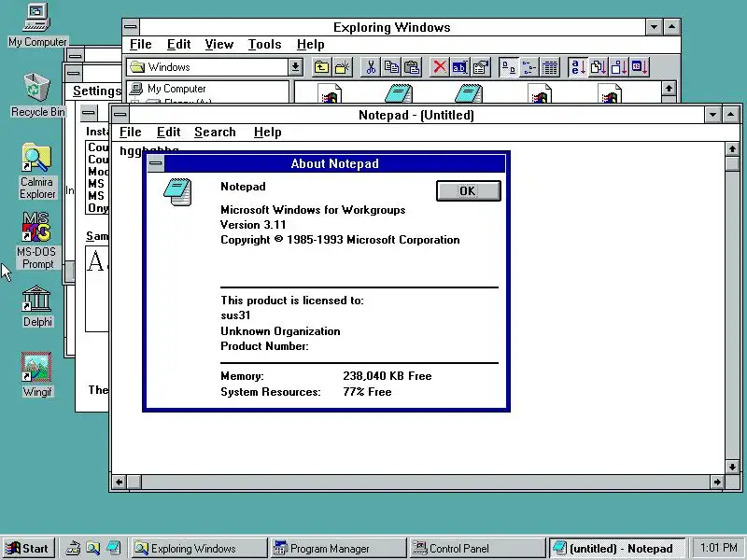Select the Recycle Bin desktop icon
Viewport: 747px width, 560px height.
[x=37, y=95]
